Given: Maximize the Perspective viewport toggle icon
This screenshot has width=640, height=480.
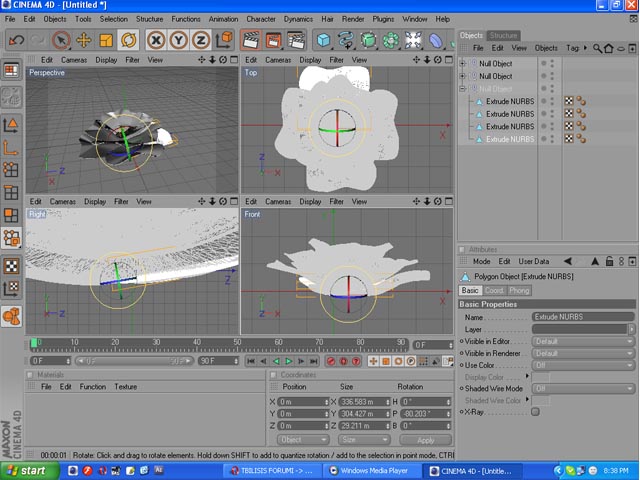Looking at the screenshot, I should click(x=234, y=60).
